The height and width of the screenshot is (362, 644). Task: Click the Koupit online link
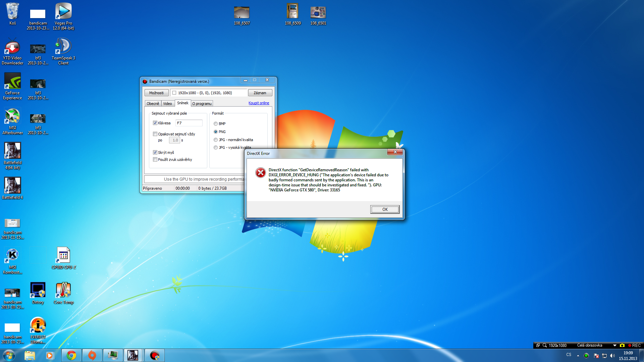tap(259, 103)
